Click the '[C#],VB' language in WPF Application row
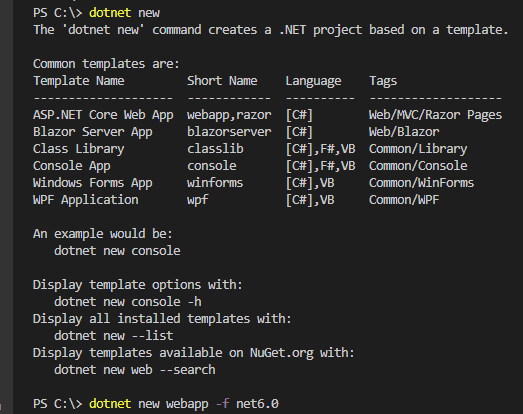Screen dimensions: 523x414 click(x=310, y=200)
